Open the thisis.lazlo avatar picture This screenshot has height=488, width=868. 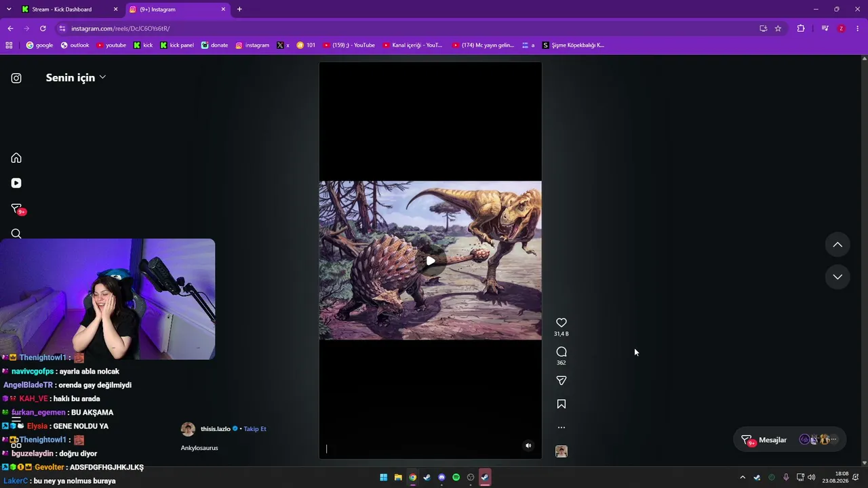(188, 429)
